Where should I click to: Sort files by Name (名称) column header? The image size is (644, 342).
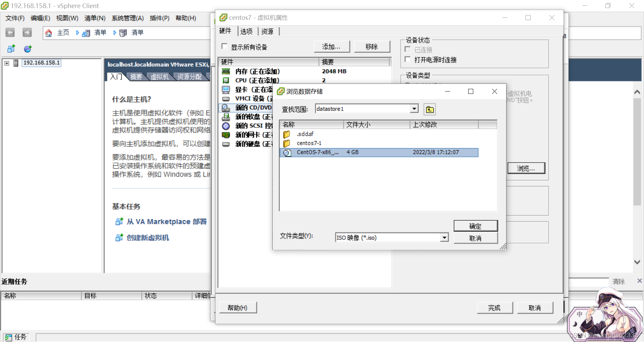(x=312, y=125)
